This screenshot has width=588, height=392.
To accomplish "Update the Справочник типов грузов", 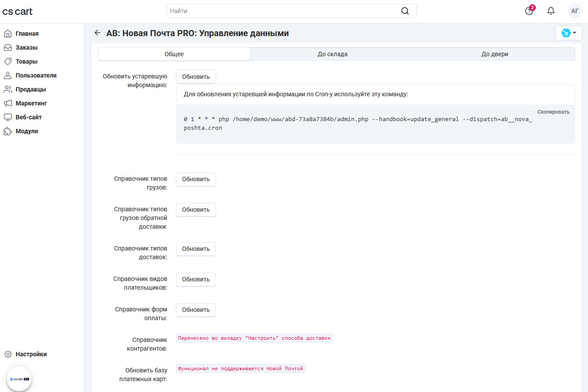I will point(196,179).
